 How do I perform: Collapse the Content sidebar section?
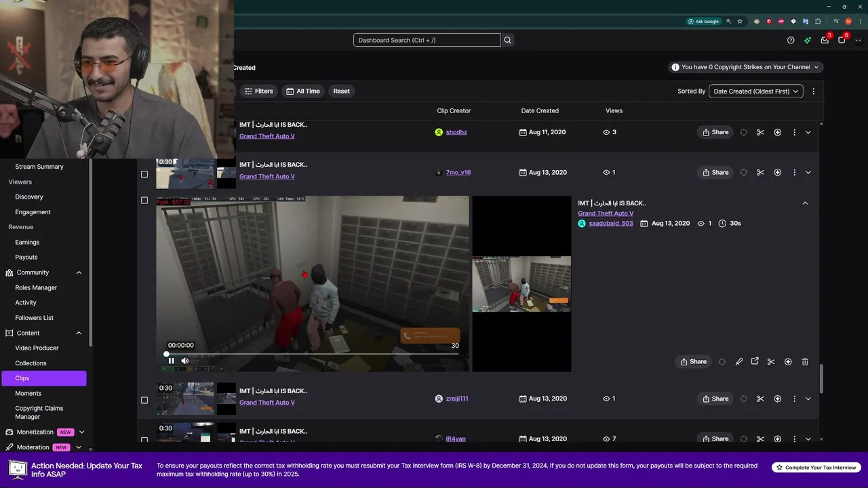click(79, 333)
